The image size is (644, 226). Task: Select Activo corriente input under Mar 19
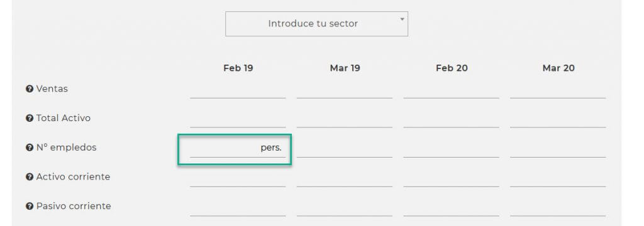pyautogui.click(x=345, y=178)
